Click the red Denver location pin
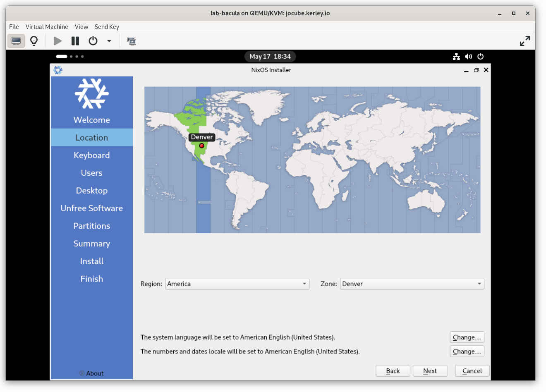Screen dimensions: 546x392 click(x=202, y=146)
